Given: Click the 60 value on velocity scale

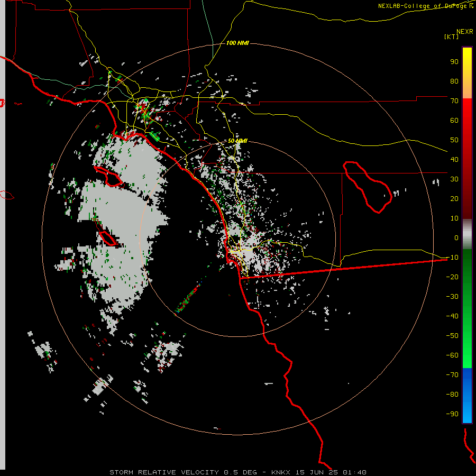Looking at the screenshot, I should point(454,121).
